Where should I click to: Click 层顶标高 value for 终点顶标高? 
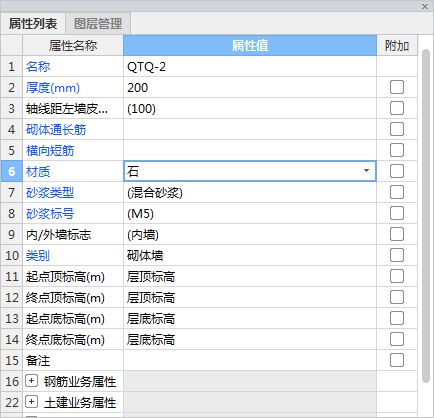pyautogui.click(x=250, y=298)
